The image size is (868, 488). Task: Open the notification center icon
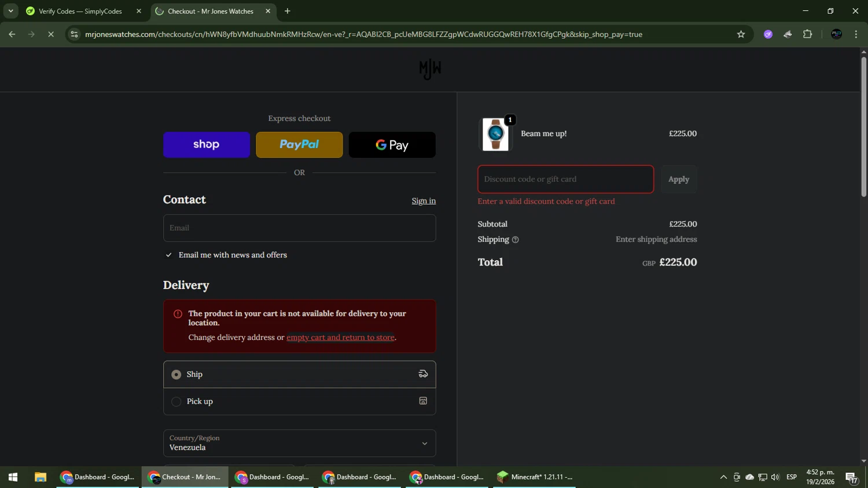coord(852,478)
